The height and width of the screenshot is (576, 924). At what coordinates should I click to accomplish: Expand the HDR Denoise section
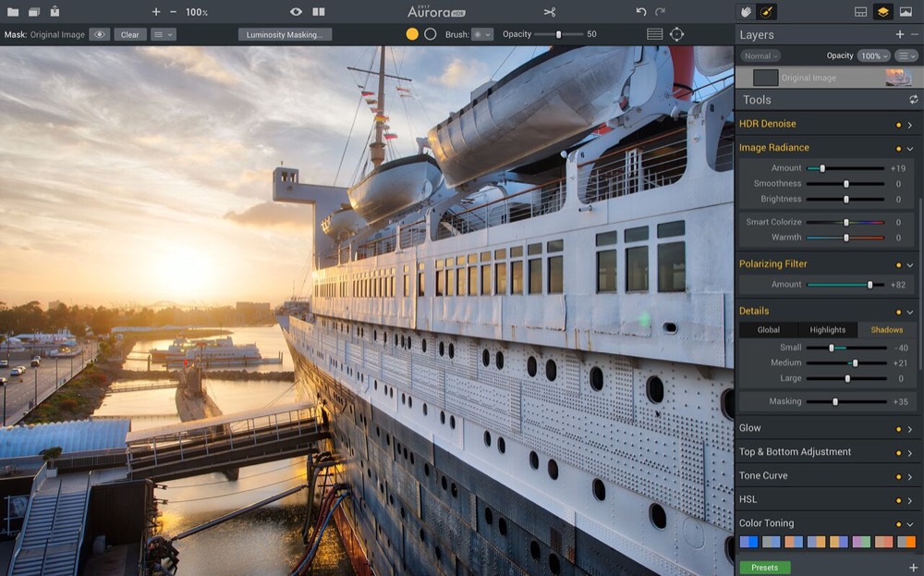909,124
